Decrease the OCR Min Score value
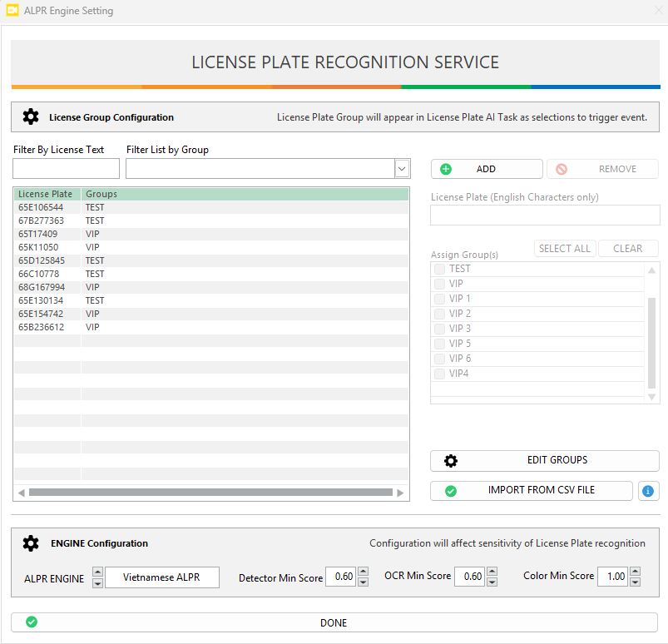The height and width of the screenshot is (644, 668). [x=492, y=581]
